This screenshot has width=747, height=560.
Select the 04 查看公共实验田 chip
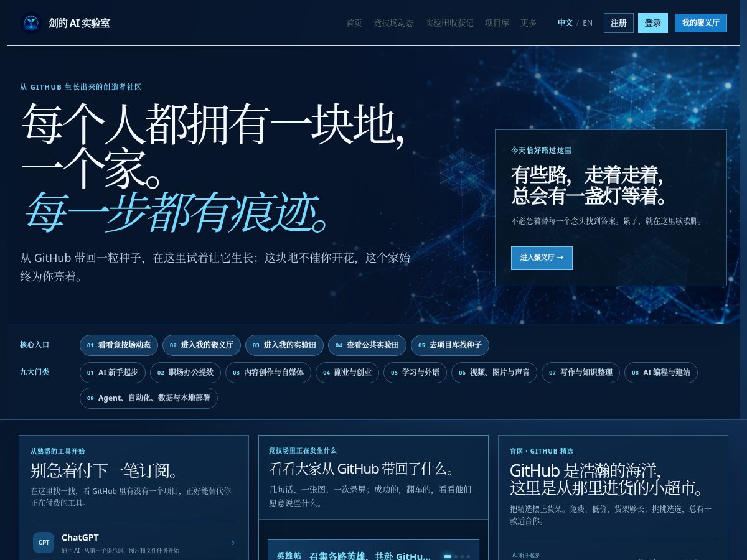pyautogui.click(x=367, y=345)
